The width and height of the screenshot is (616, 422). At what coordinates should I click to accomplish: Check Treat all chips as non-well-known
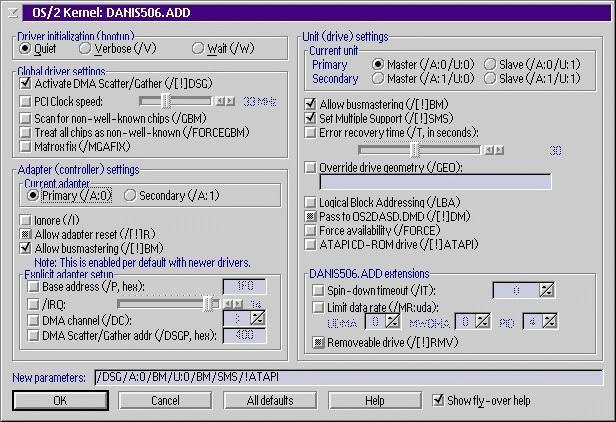[26, 132]
